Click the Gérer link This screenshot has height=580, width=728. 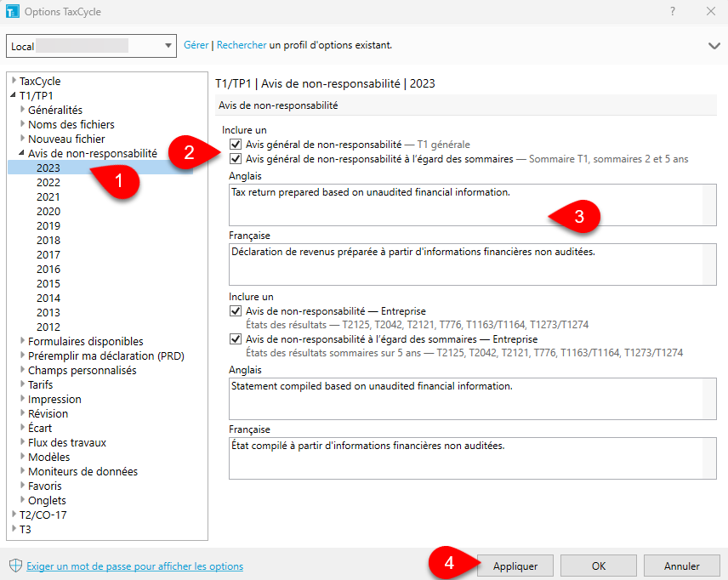click(x=196, y=45)
